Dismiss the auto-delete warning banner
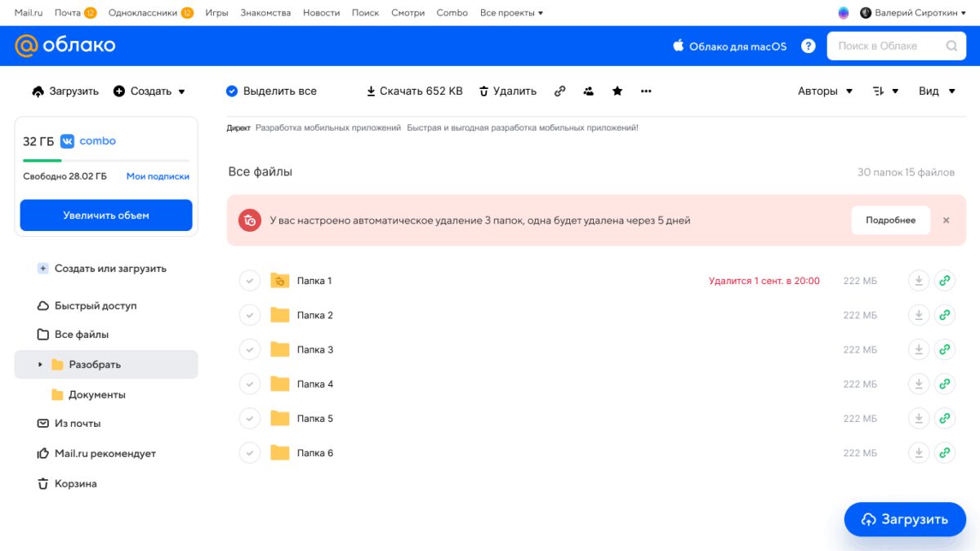Image resolution: width=980 pixels, height=551 pixels. pyautogui.click(x=947, y=220)
